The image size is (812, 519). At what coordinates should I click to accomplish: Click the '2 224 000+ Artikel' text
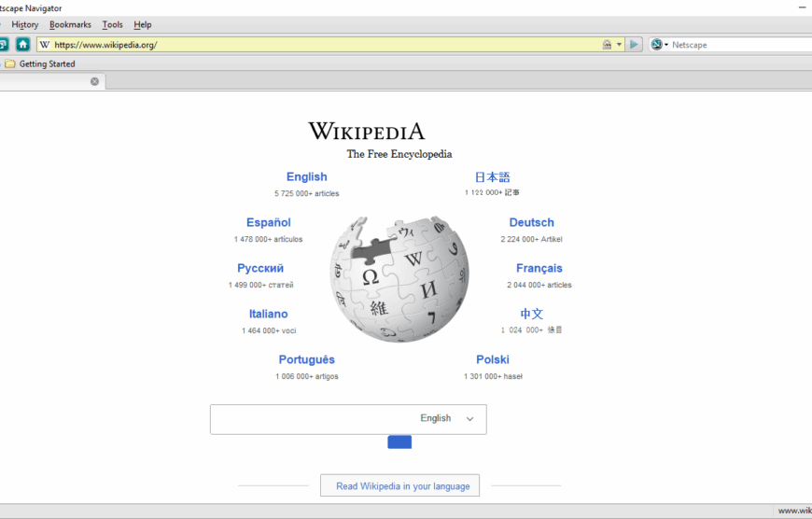(x=531, y=239)
